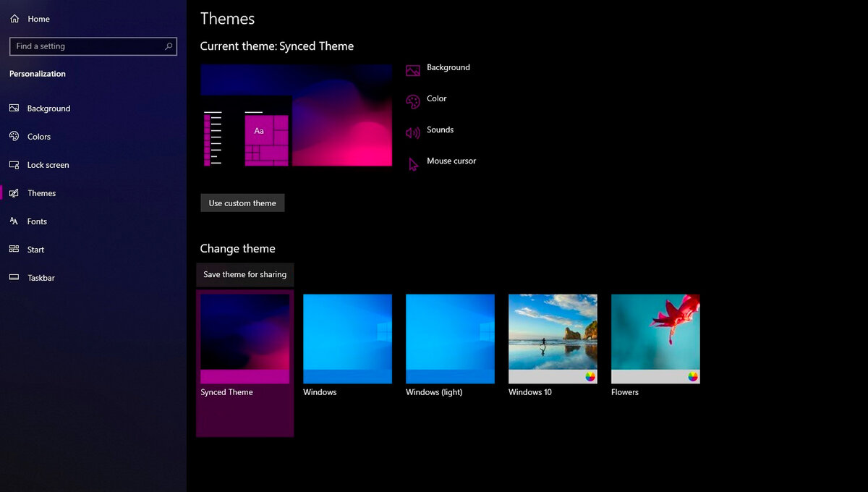Screen dimensions: 868x492
Task: Click the search magnifier icon
Action: [169, 46]
